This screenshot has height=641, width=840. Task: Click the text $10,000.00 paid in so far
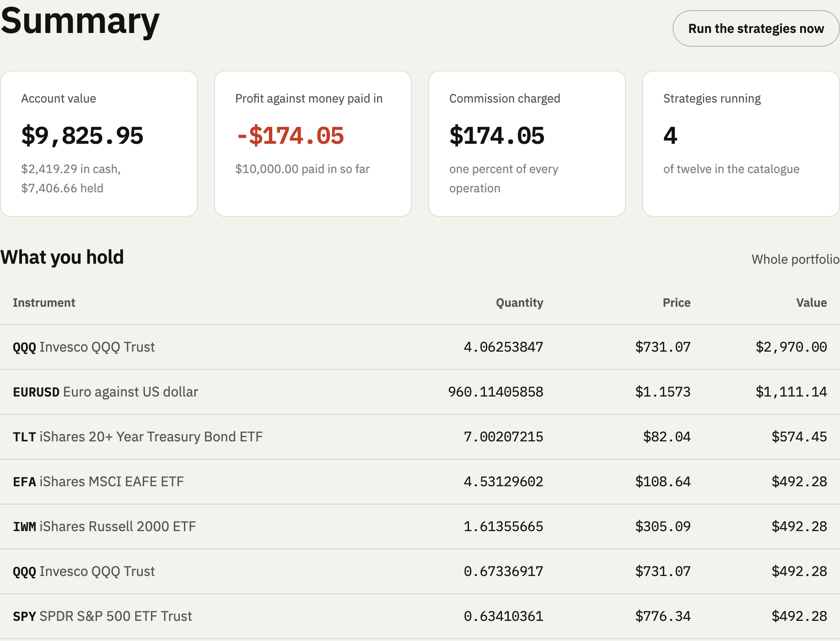point(302,169)
